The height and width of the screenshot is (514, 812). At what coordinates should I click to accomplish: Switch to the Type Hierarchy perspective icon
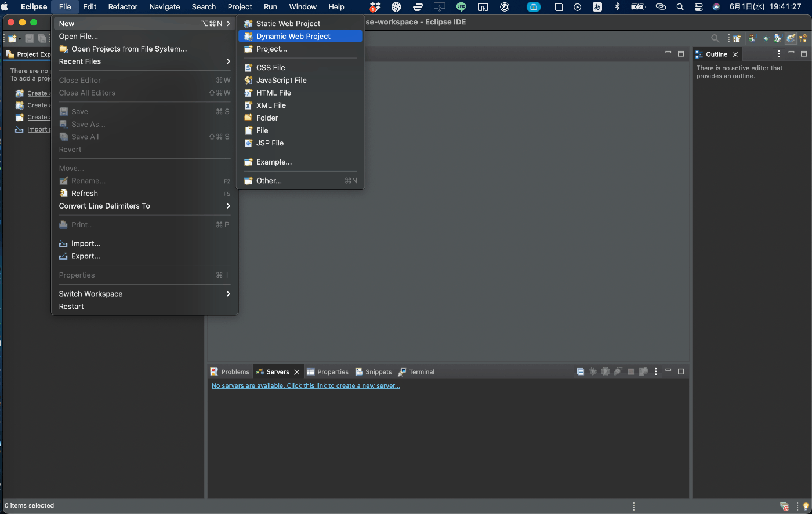point(803,38)
